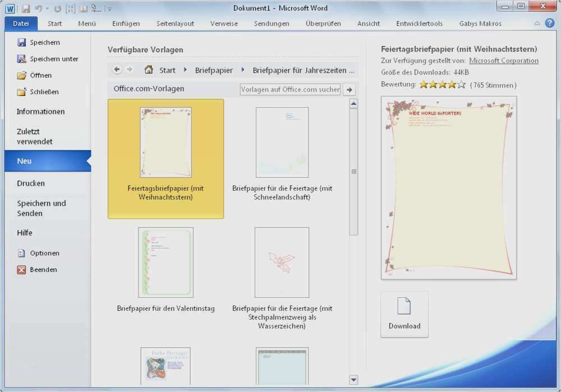Open the Microsoft Corporation link

tap(503, 61)
